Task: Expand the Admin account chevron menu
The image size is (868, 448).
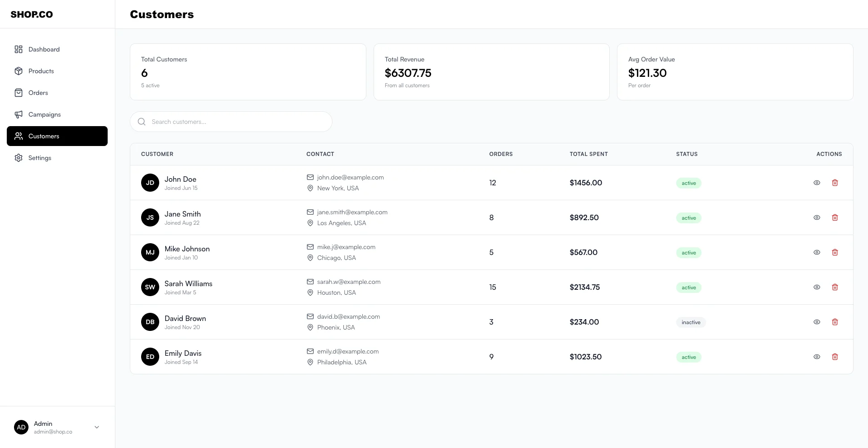Action: coord(97,427)
